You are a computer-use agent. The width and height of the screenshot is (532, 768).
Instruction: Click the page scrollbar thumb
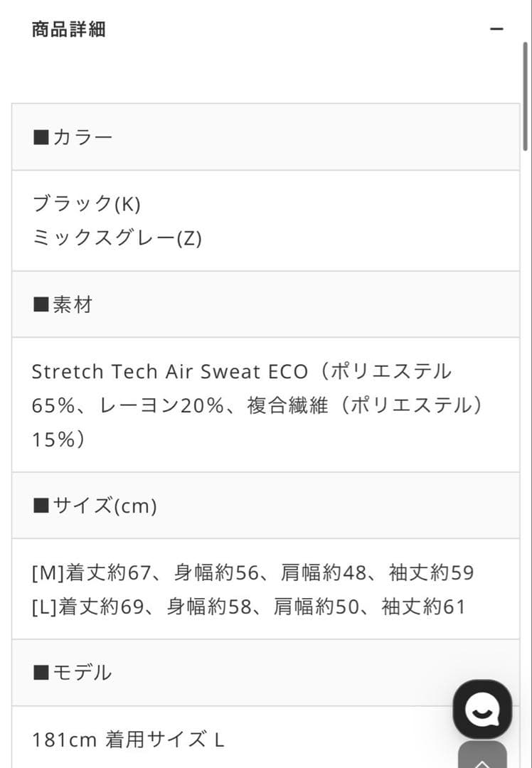click(x=525, y=96)
